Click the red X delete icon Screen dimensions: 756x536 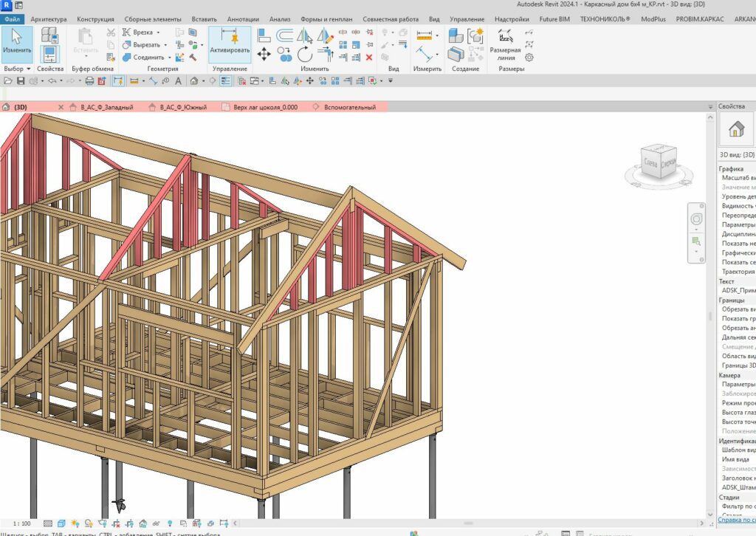(x=369, y=57)
